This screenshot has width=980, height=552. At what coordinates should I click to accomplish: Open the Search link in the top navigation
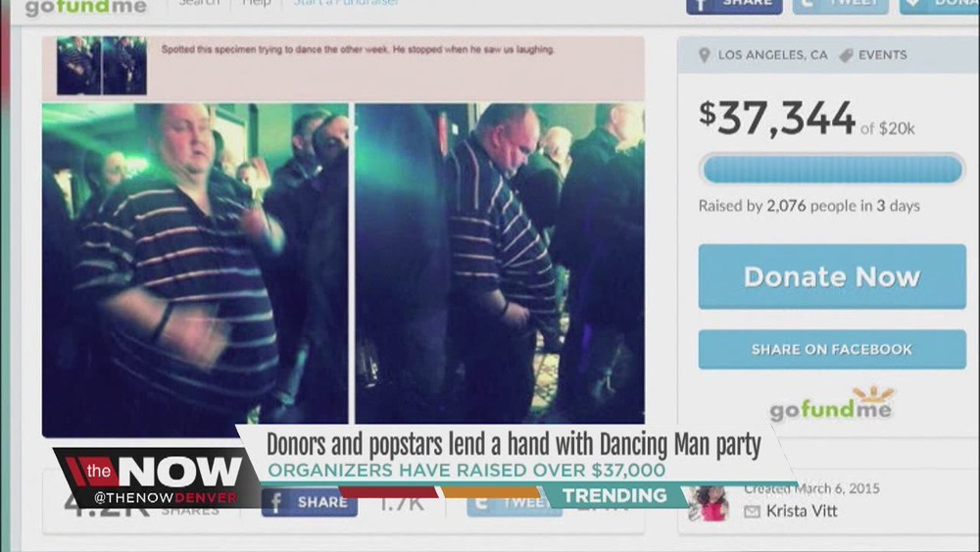tap(199, 3)
